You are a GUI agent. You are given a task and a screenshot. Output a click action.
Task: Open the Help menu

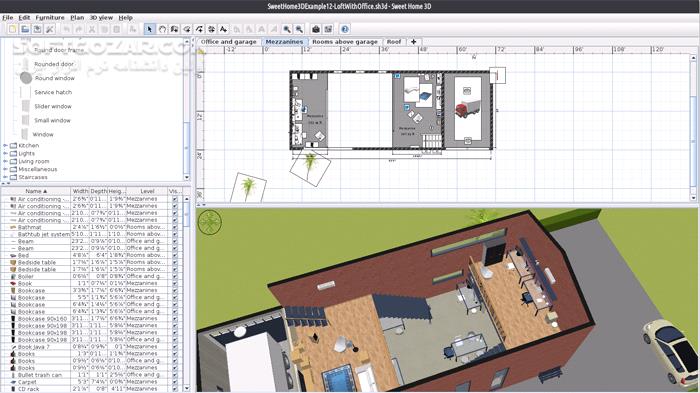pyautogui.click(x=125, y=17)
